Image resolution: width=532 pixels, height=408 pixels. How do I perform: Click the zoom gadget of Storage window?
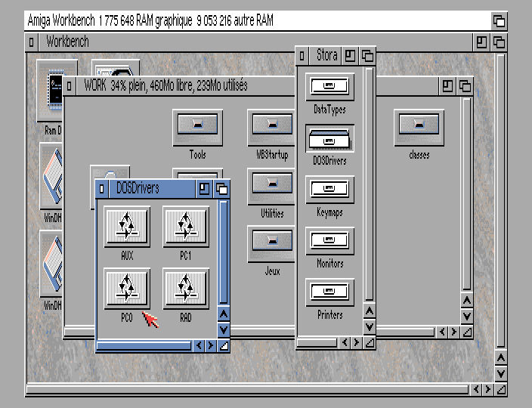tap(350, 55)
